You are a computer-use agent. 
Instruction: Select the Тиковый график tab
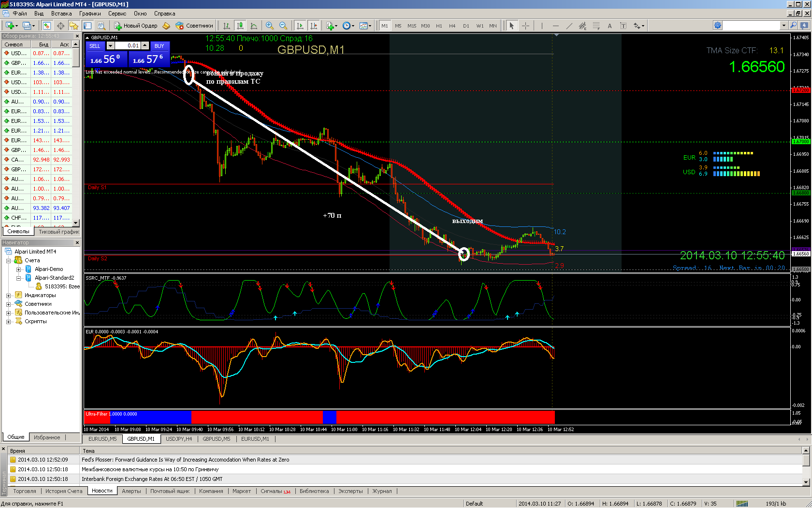pos(59,232)
